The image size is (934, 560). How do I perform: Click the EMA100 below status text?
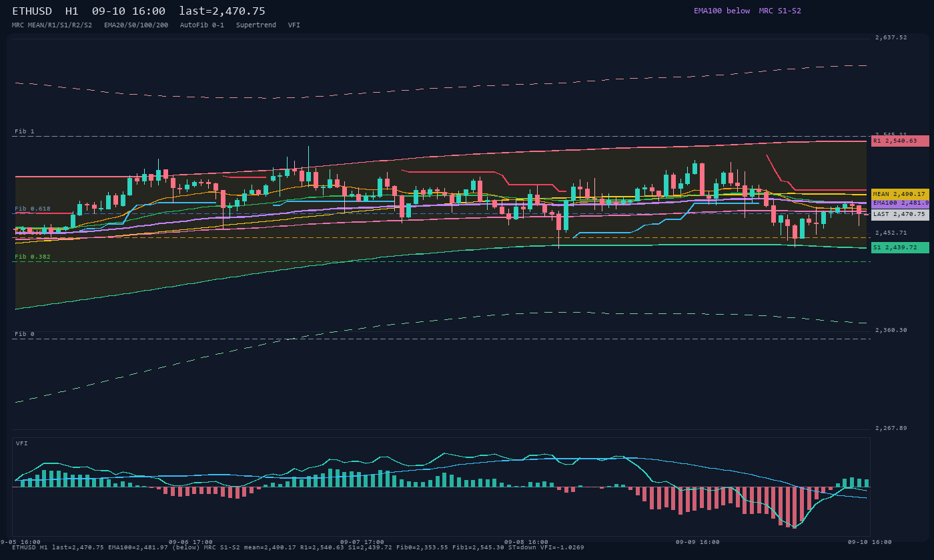click(722, 11)
